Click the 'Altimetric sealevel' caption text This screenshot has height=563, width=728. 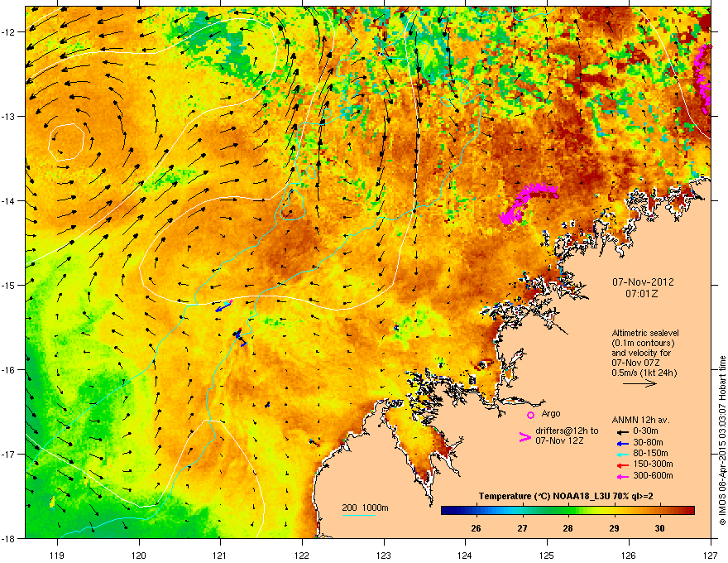645,333
